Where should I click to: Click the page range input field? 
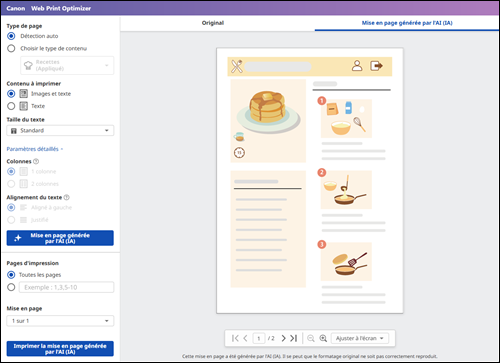click(66, 287)
